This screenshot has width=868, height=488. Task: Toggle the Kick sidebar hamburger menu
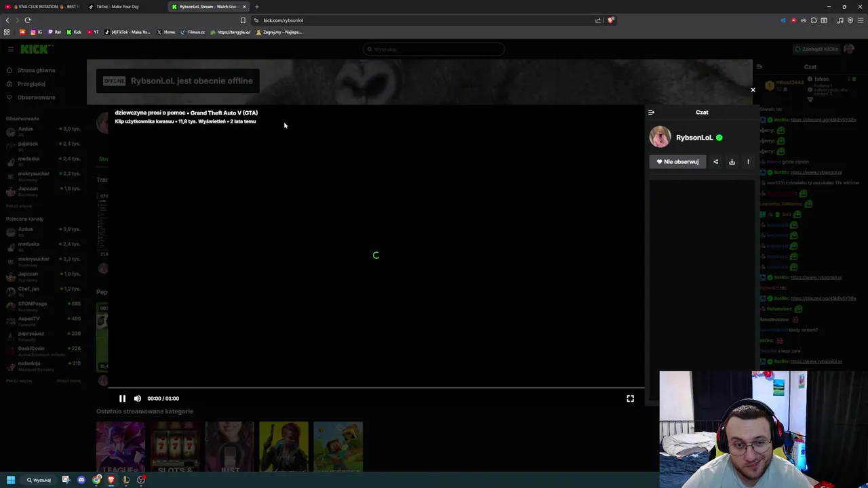point(10,49)
